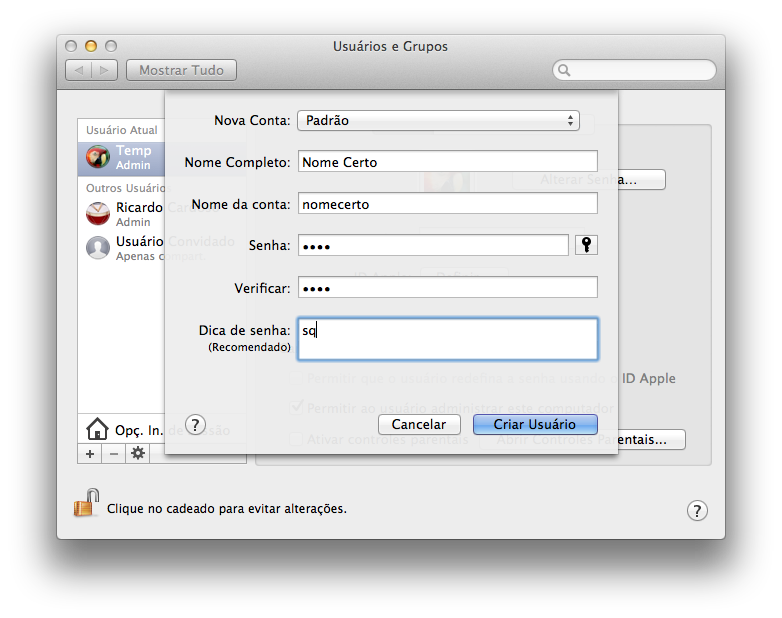Screen dimensions: 782x618
Task: Click the house icon for login options
Action: point(97,430)
